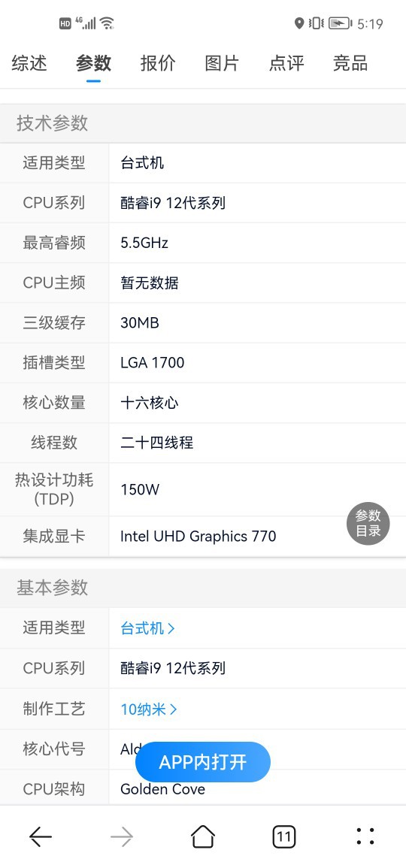Image resolution: width=406 pixels, height=868 pixels.
Task: Tap the browser forward arrow icon
Action: point(121,836)
